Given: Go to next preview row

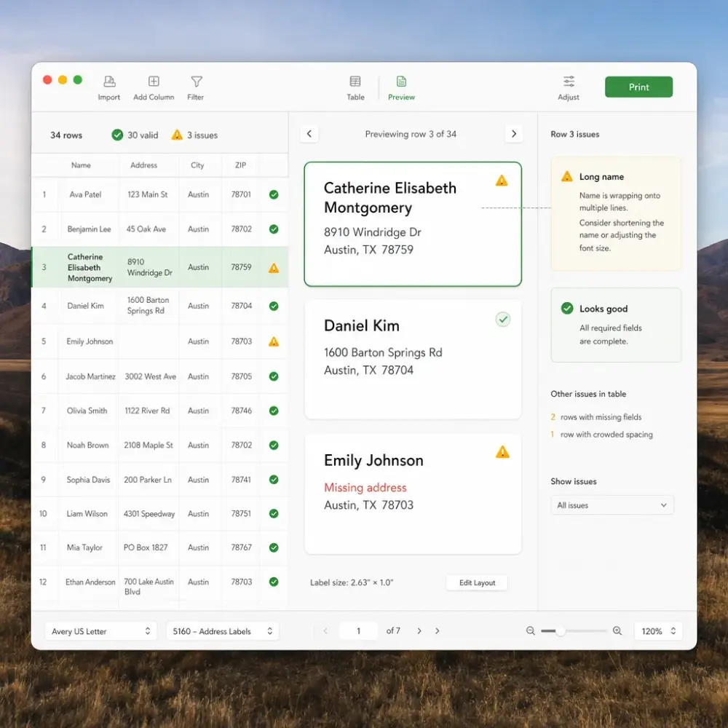Looking at the screenshot, I should [x=513, y=134].
